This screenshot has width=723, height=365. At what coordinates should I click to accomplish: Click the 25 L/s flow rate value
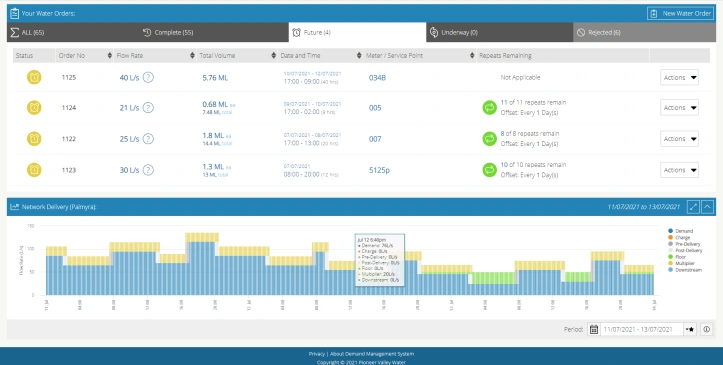tap(129, 139)
